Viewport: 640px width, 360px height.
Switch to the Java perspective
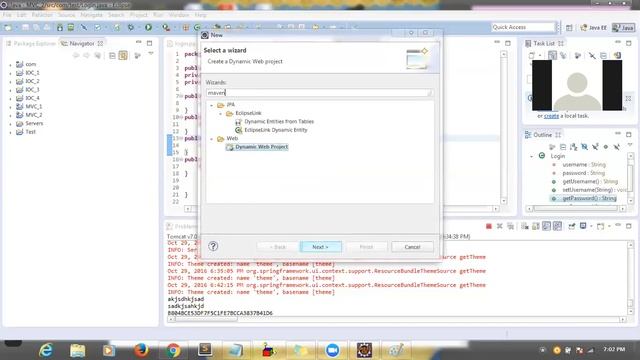click(x=623, y=28)
